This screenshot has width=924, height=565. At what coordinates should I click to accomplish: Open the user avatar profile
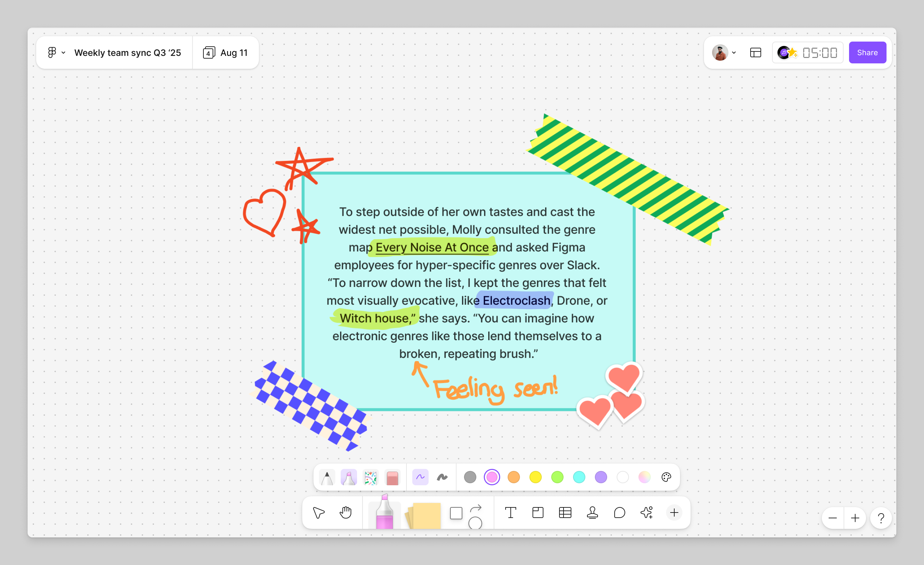720,52
